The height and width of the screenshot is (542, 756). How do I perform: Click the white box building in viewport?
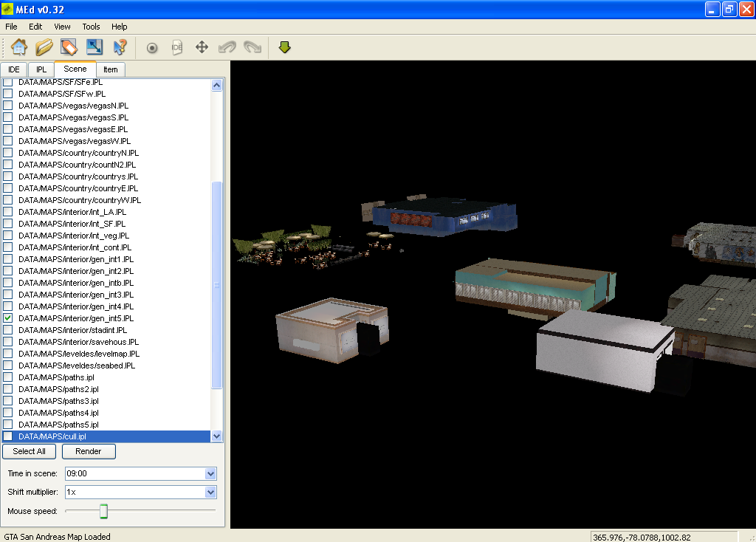(x=605, y=351)
